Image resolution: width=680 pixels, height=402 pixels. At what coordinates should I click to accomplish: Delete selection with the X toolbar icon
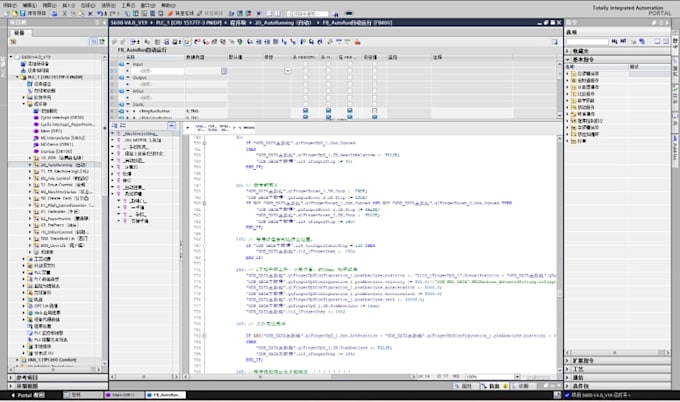pos(90,13)
